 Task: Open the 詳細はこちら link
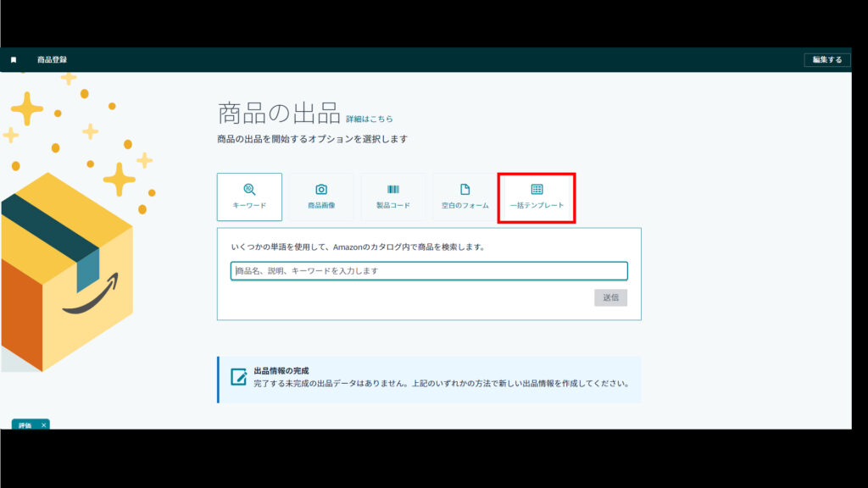tap(370, 119)
